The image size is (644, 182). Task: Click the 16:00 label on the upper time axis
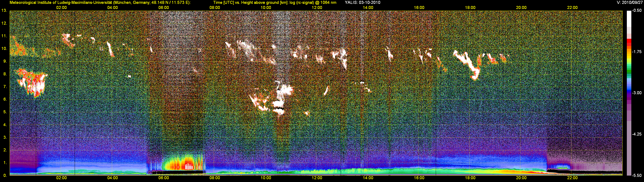(x=419, y=8)
